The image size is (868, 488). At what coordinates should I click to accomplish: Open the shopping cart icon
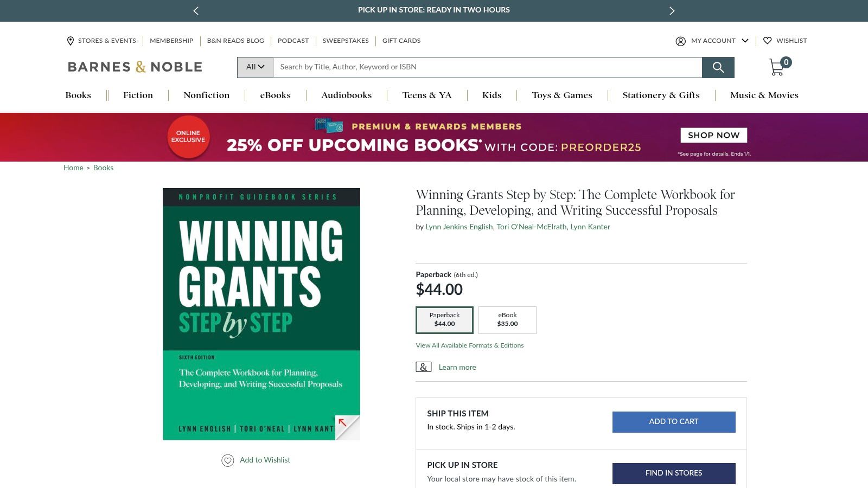779,67
